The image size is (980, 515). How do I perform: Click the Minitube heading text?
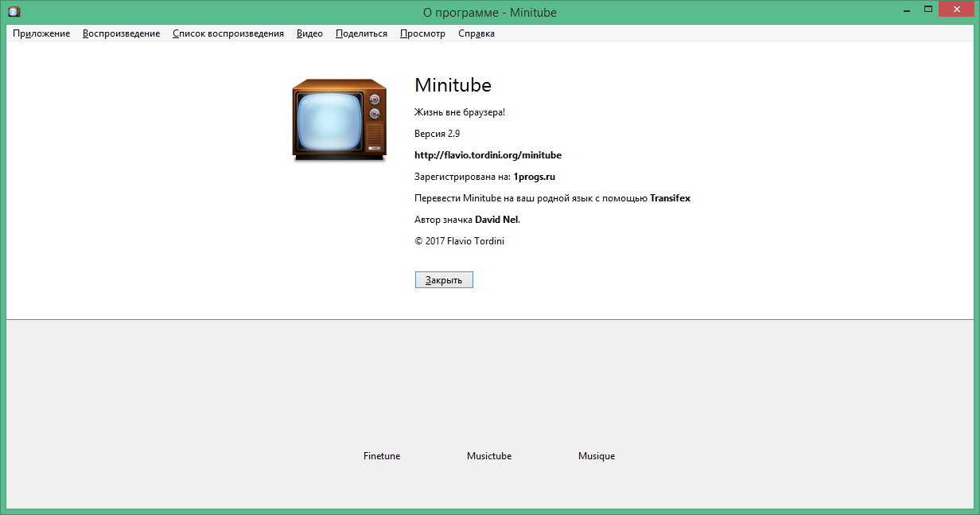453,85
